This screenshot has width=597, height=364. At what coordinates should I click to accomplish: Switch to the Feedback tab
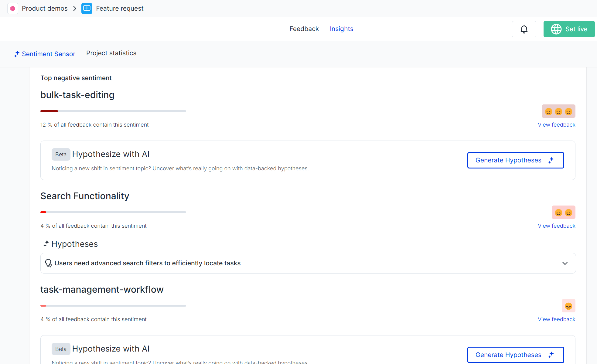[304, 29]
